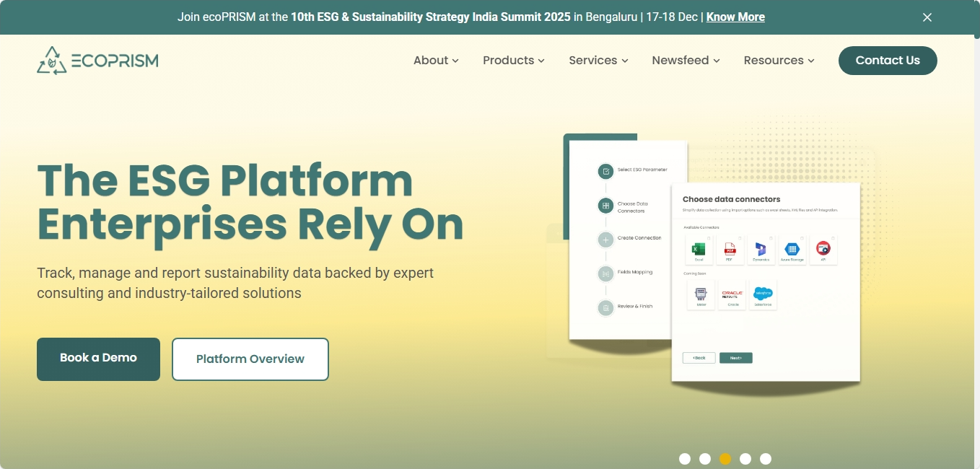Select the Oracle NetSuite connector icon
The height and width of the screenshot is (469, 980).
[732, 294]
